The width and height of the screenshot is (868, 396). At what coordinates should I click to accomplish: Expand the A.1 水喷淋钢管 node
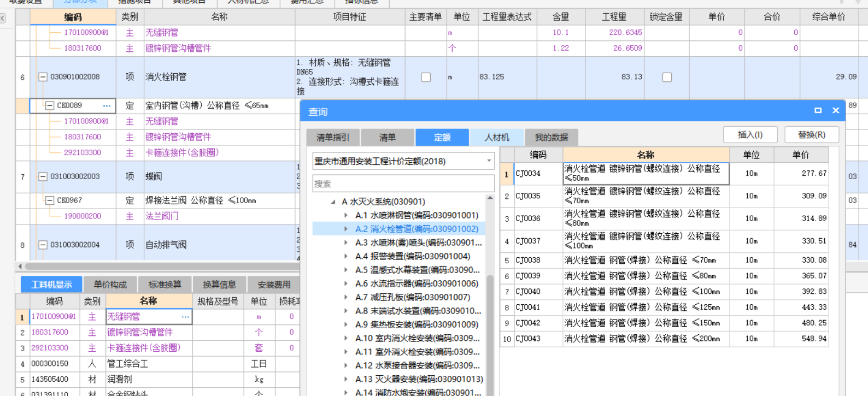pyautogui.click(x=345, y=215)
